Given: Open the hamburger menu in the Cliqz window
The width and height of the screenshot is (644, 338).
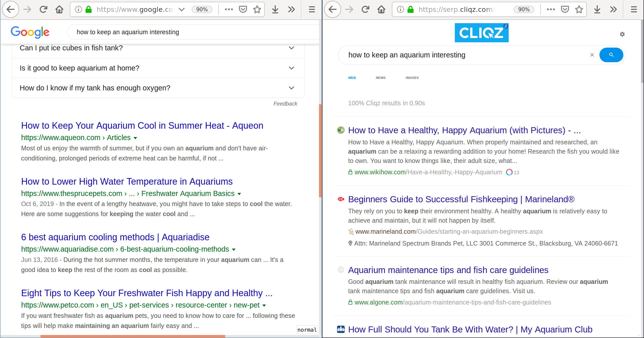Looking at the screenshot, I should (634, 10).
